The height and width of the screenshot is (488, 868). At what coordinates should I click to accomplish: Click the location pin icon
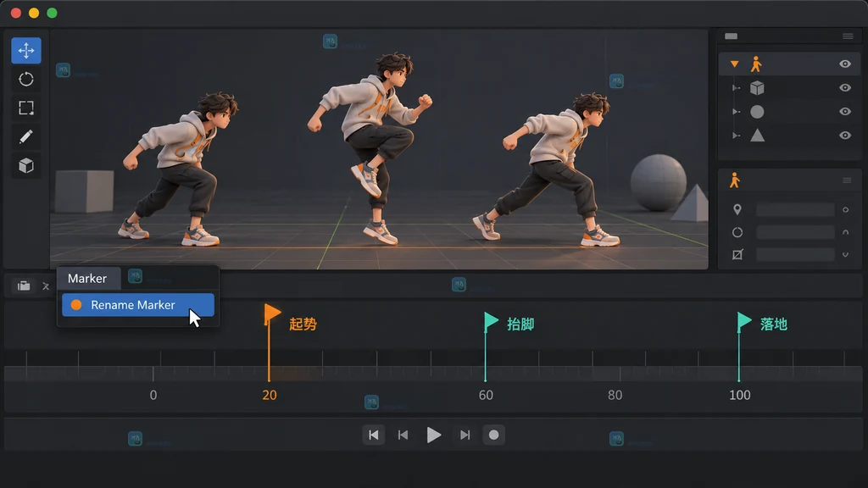pyautogui.click(x=737, y=210)
